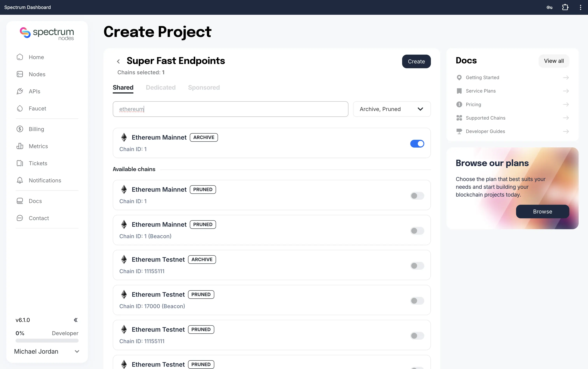Open the Faucet droplet icon

pos(20,108)
